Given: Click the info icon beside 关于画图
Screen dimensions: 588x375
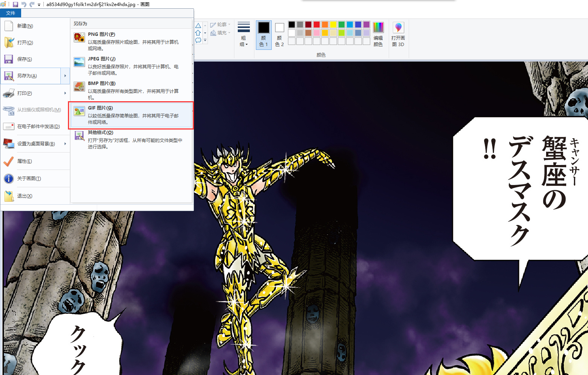Looking at the screenshot, I should click(9, 179).
